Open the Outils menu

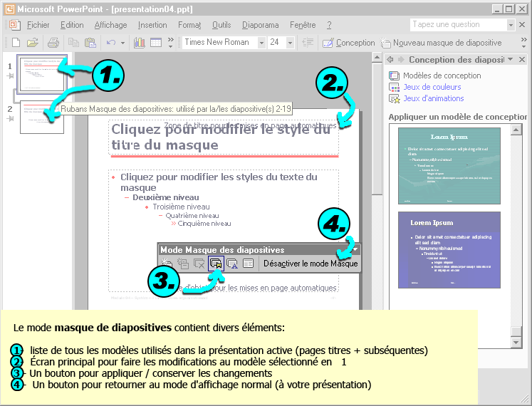pyautogui.click(x=221, y=25)
